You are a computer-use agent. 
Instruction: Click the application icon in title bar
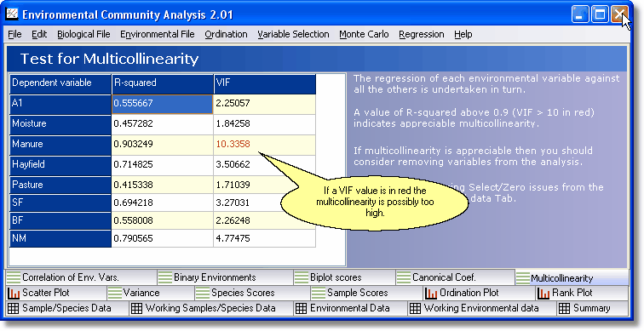(x=12, y=14)
